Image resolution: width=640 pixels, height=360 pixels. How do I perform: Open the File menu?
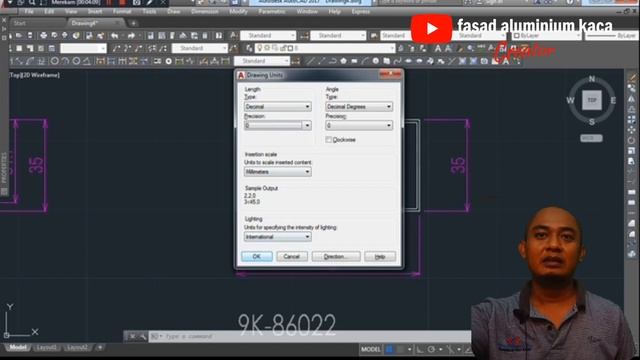tap(29, 11)
